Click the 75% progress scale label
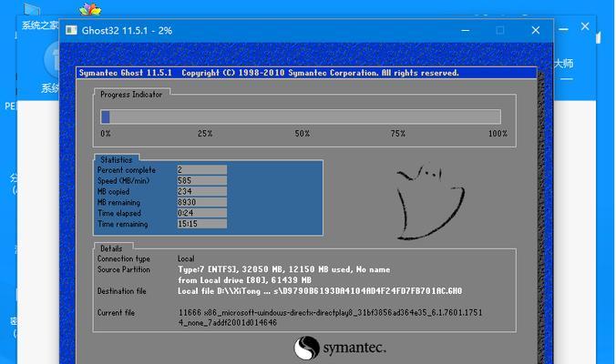This screenshot has height=364, width=616. pos(398,134)
